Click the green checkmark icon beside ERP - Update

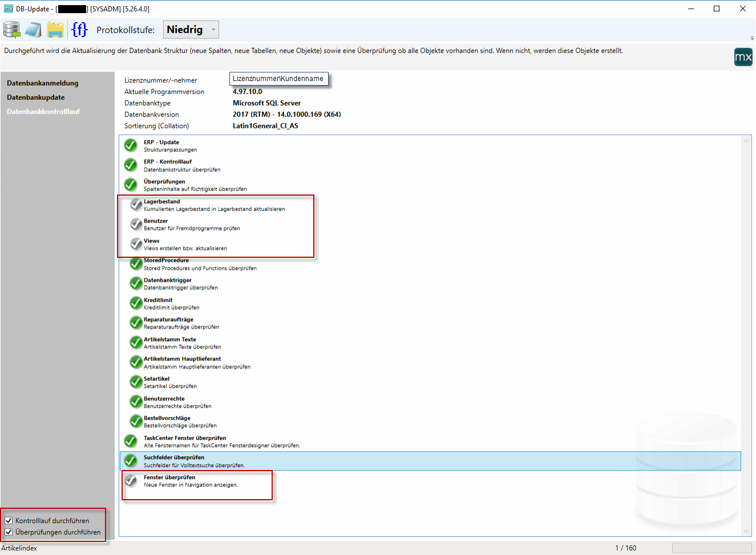(131, 145)
